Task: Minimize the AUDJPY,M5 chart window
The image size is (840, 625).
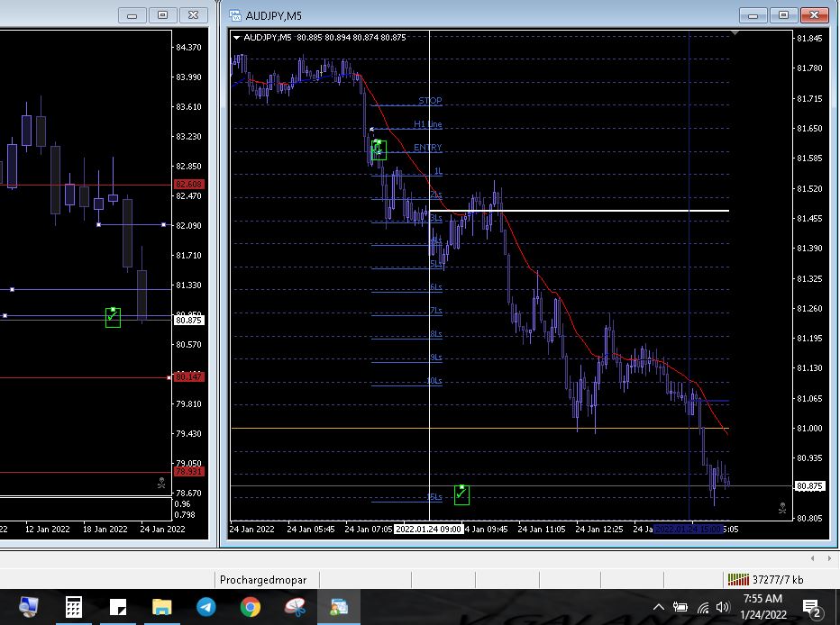Action: (753, 15)
